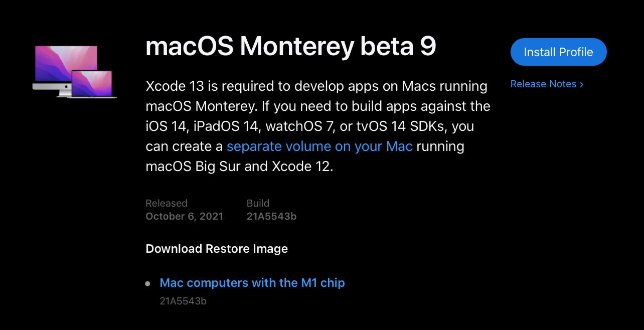Click the bullet point beside M1 chip link
Image resolution: width=644 pixels, height=330 pixels.
click(x=147, y=284)
